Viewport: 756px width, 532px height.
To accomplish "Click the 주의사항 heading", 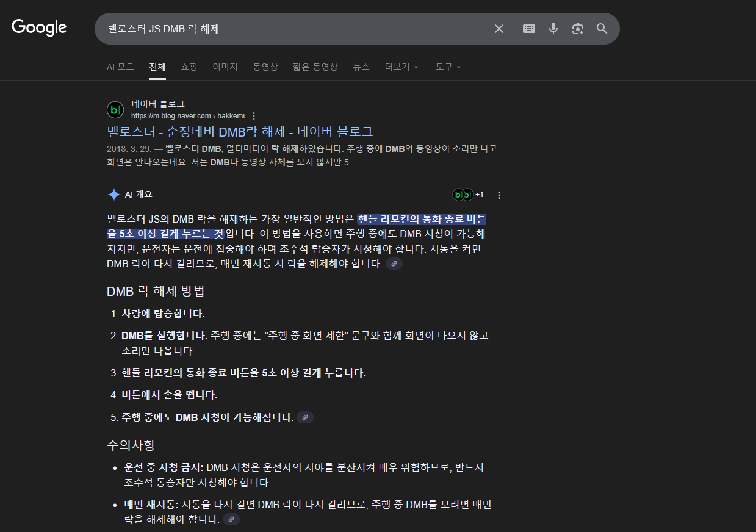I will (131, 444).
